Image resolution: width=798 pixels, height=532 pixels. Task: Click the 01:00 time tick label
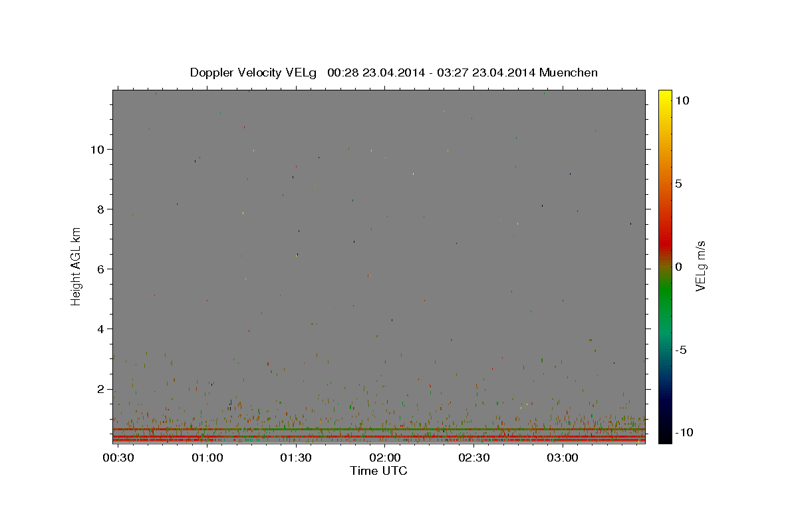pyautogui.click(x=207, y=458)
